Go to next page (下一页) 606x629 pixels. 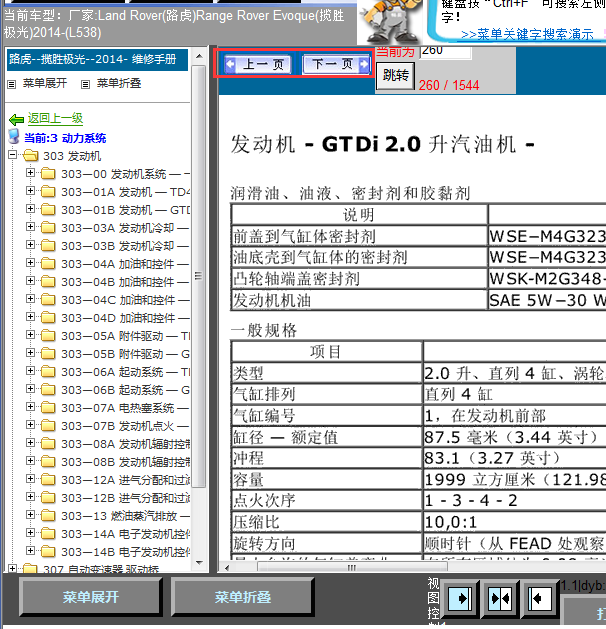(x=336, y=64)
